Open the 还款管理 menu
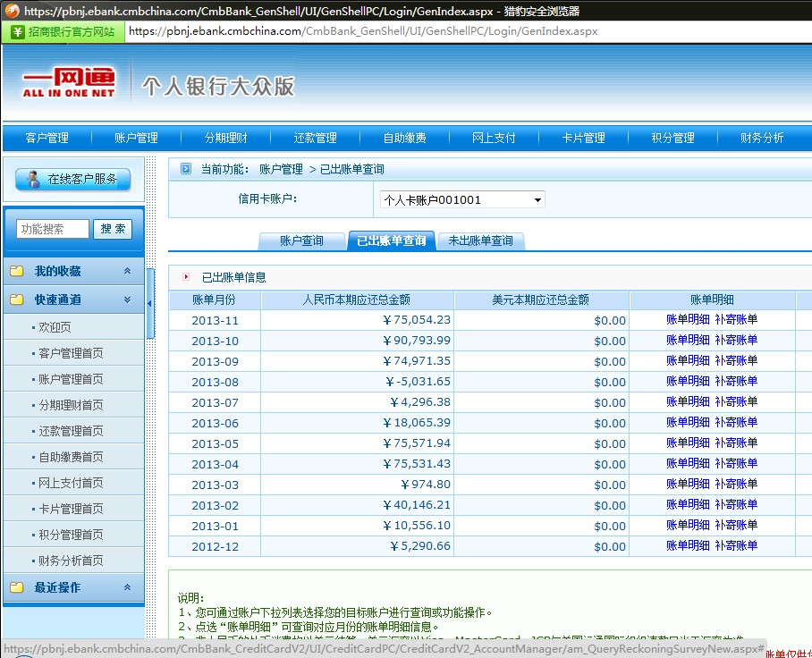812x658 pixels. click(315, 138)
